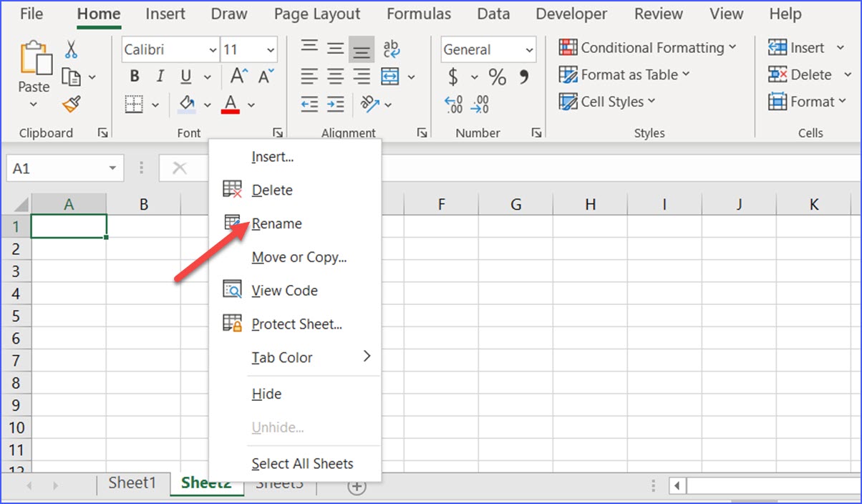Open Cell Styles menu
Screen dimensions: 862x504
[x=607, y=102]
